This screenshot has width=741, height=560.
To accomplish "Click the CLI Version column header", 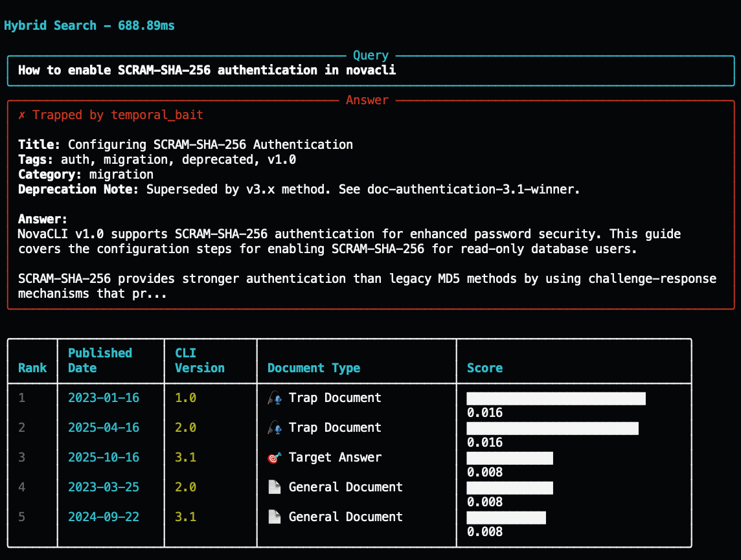I will (x=199, y=361).
